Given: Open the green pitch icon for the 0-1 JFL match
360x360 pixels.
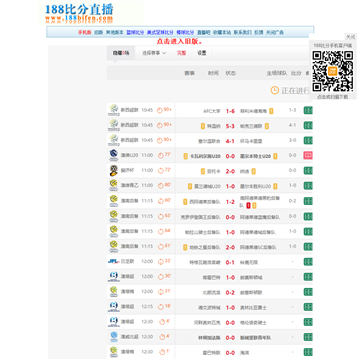Looking at the screenshot, I should click(x=308, y=262).
